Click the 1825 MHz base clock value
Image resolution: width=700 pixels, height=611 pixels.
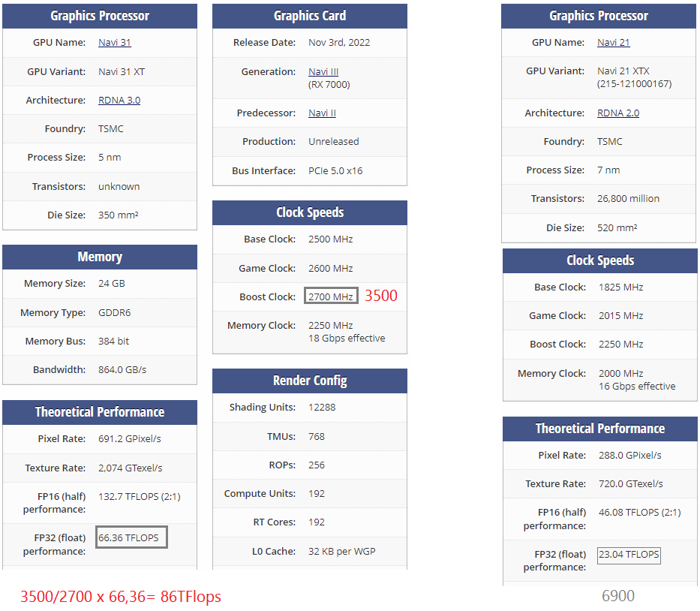[621, 287]
